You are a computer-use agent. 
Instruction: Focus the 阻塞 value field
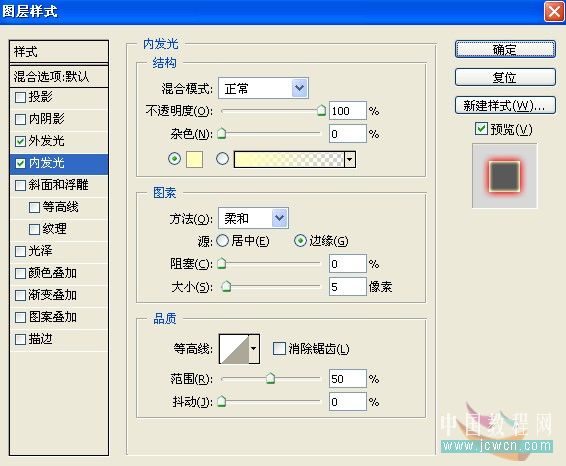[348, 264]
